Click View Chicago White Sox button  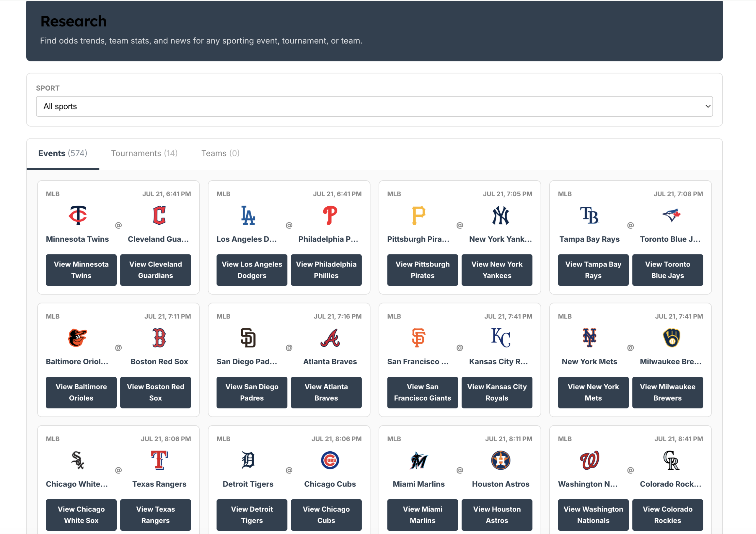click(x=81, y=515)
